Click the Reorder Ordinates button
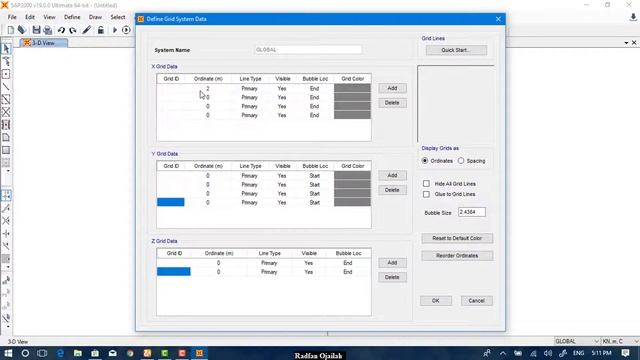The height and width of the screenshot is (360, 640). click(457, 256)
